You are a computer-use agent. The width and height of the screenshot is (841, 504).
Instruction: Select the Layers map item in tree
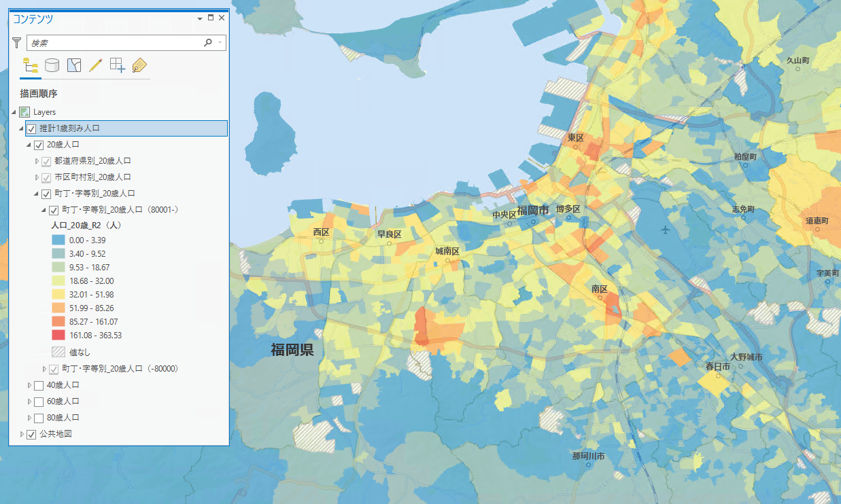44,112
